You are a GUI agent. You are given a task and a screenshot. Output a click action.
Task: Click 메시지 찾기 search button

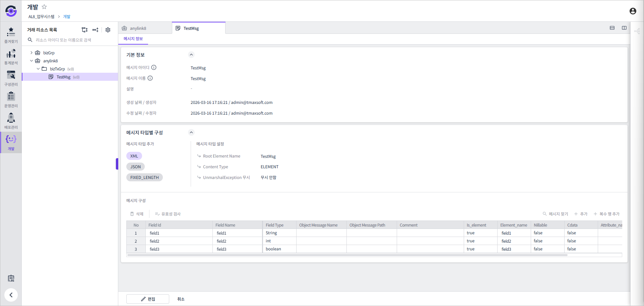click(x=555, y=214)
